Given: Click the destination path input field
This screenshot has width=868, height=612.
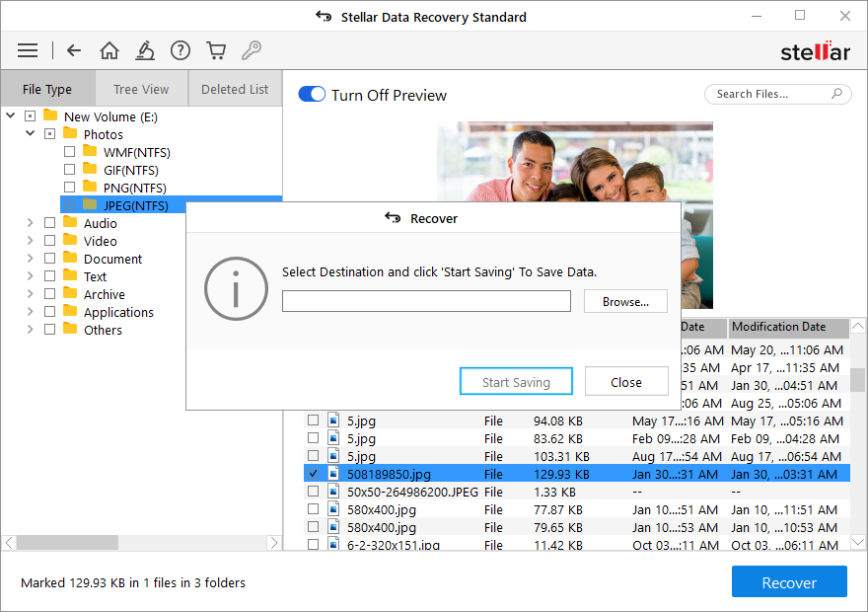Looking at the screenshot, I should [x=426, y=301].
